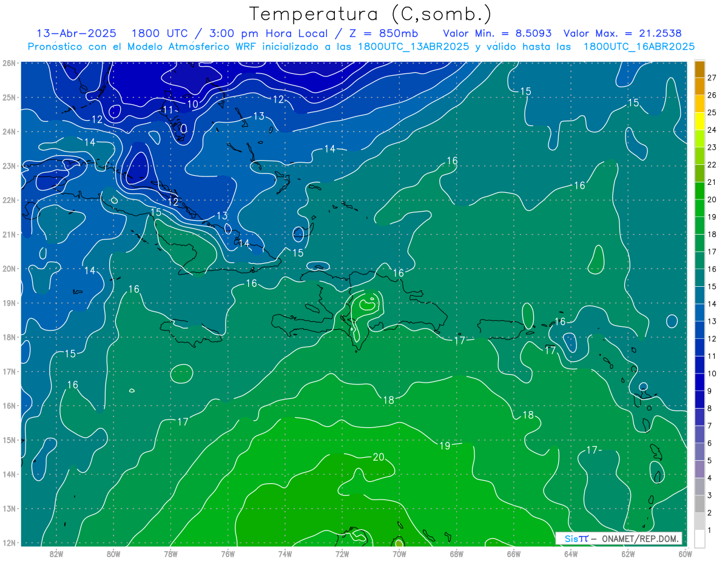The width and height of the screenshot is (728, 562).
Task: Click the 72W longitude axis label
Action: [342, 553]
